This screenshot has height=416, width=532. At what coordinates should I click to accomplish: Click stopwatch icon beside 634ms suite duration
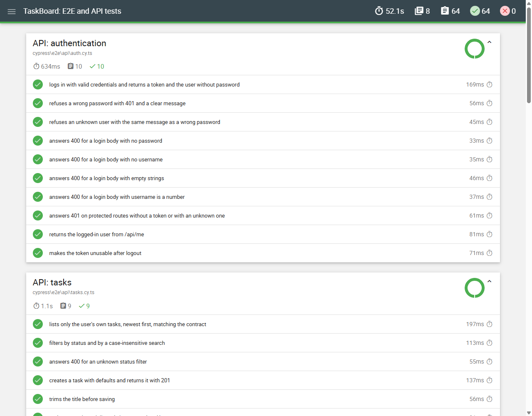pos(36,66)
